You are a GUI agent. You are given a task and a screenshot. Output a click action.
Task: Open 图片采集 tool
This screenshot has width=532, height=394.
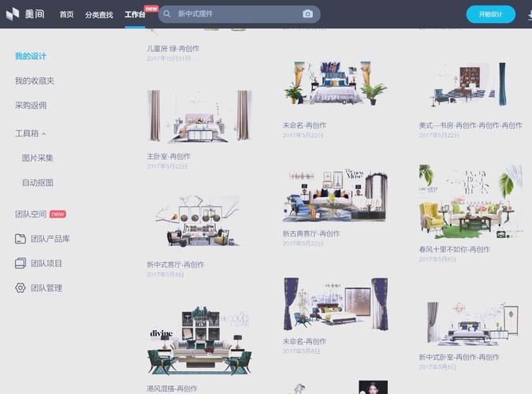[37, 158]
